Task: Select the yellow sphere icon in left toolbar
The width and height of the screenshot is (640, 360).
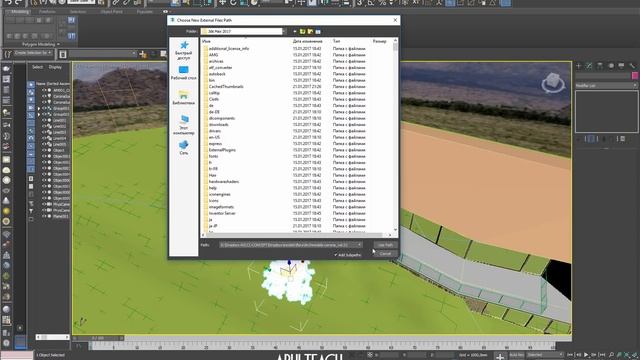Action: click(6, 211)
